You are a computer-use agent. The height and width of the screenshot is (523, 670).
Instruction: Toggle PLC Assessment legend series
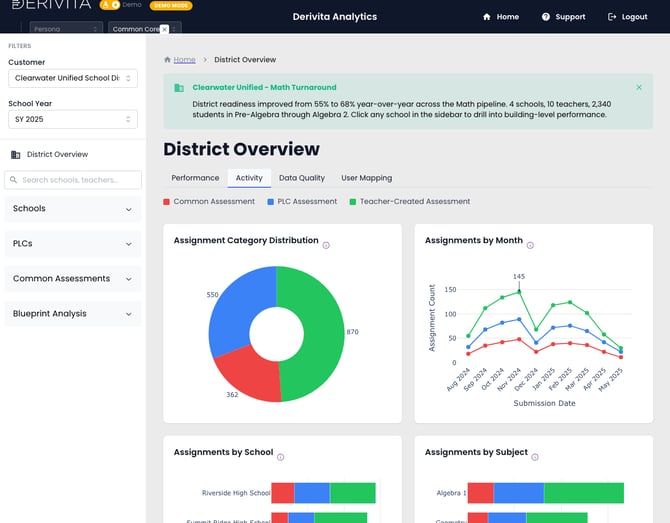(302, 202)
